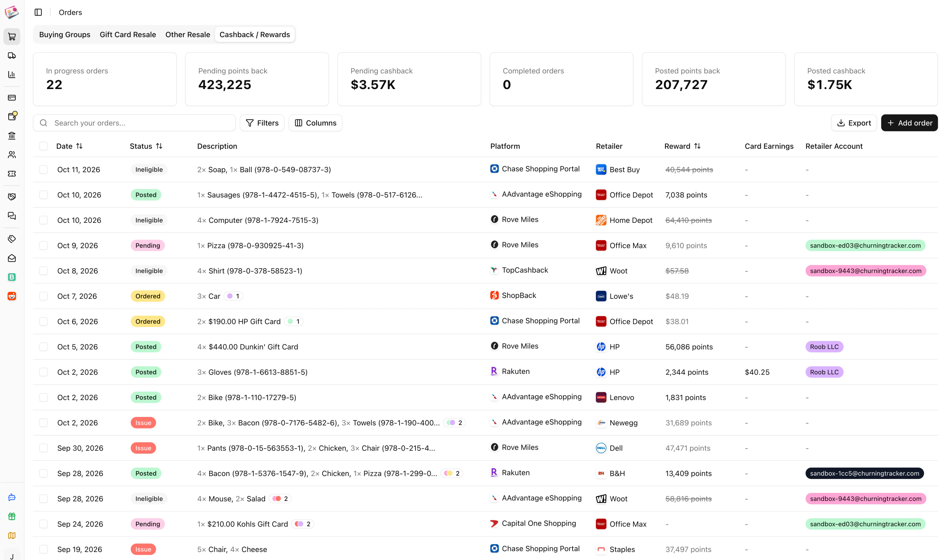Viewport: 946px width, 560px height.
Task: Tick the select-all checkbox in table header
Action: point(43,146)
